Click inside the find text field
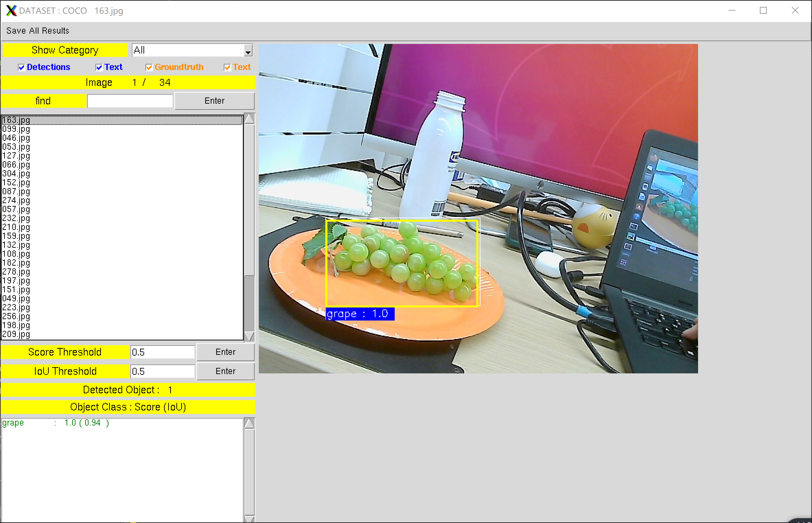Screen dimensions: 812x523 (x=130, y=101)
